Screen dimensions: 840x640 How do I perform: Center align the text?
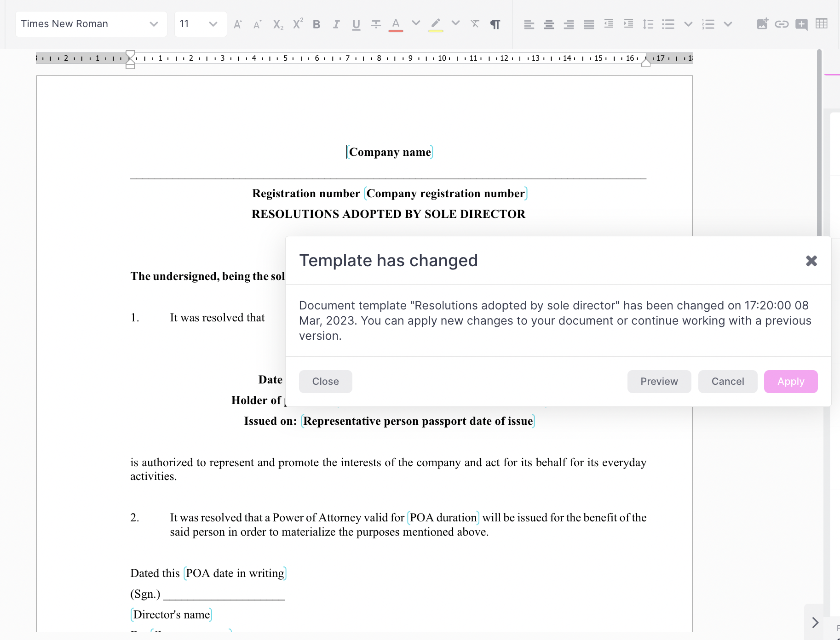549,24
